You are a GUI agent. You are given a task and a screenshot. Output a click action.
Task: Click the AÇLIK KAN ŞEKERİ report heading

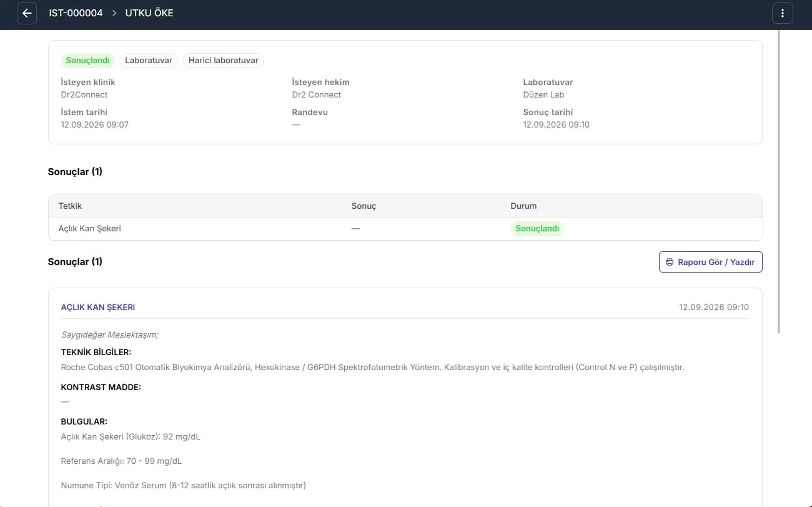(98, 308)
